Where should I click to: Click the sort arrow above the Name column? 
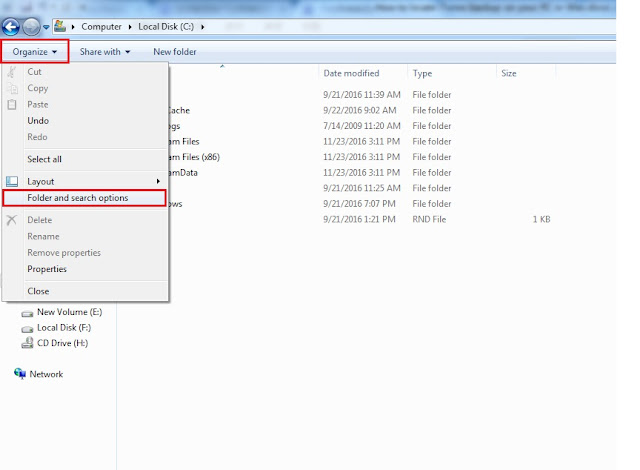pyautogui.click(x=222, y=66)
